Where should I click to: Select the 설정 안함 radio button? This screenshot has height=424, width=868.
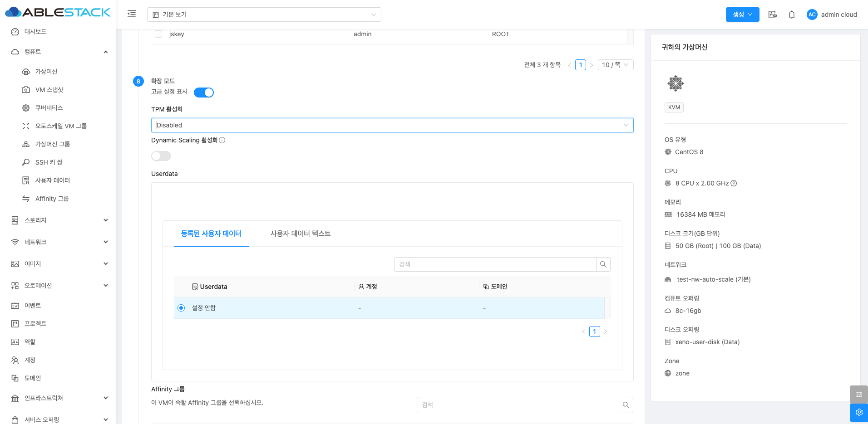[x=181, y=308]
